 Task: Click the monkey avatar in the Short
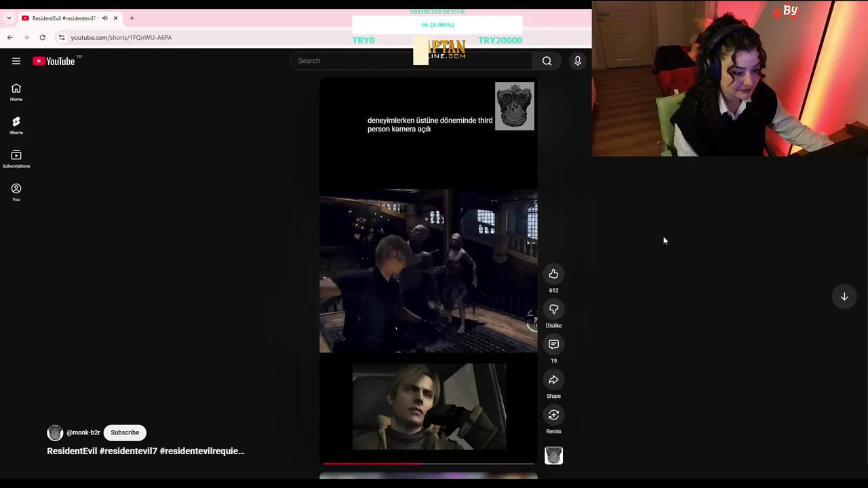(515, 106)
